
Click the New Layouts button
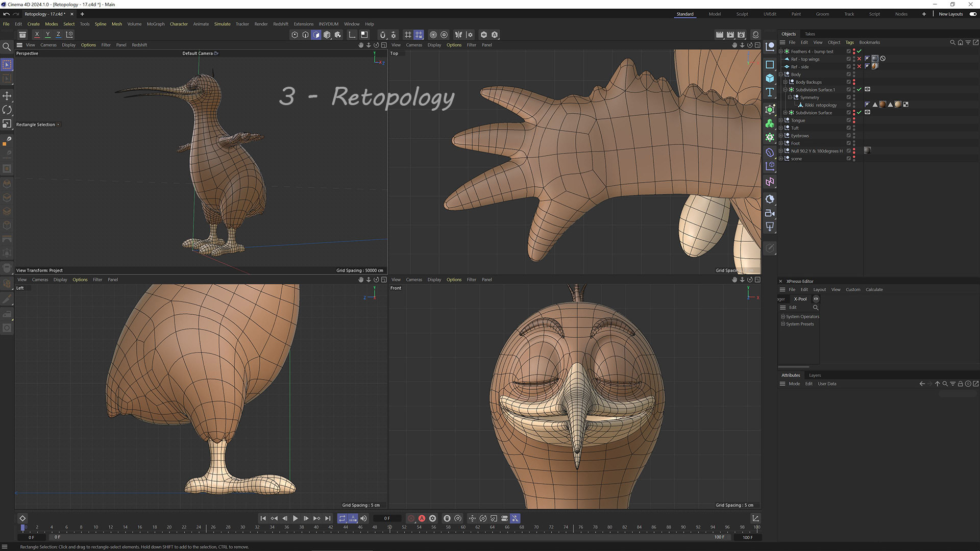(x=950, y=14)
